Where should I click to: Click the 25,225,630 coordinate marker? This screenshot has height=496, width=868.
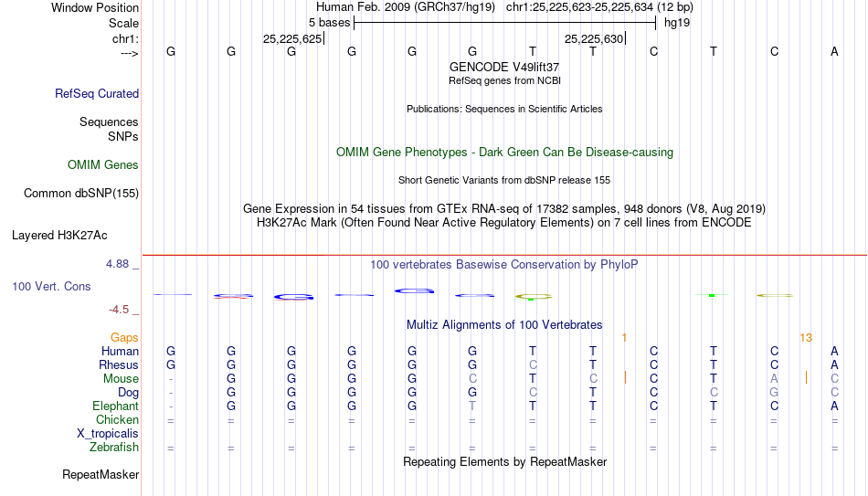tap(594, 38)
